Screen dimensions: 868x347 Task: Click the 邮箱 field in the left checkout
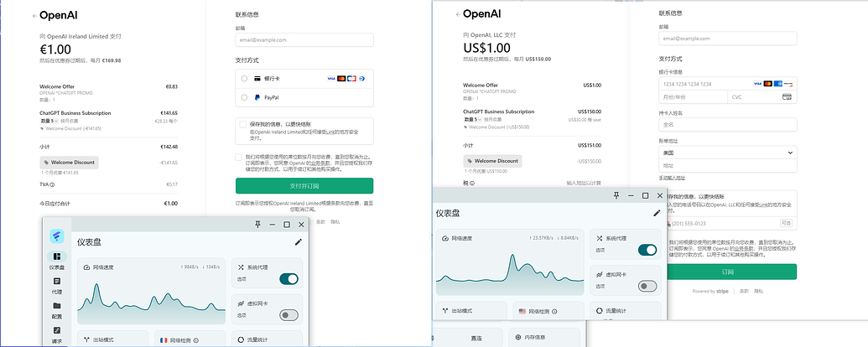pos(304,40)
